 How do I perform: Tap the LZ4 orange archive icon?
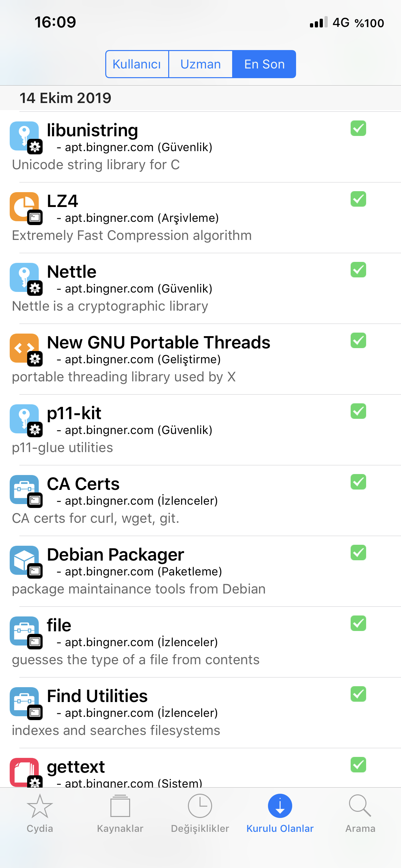coord(24,207)
